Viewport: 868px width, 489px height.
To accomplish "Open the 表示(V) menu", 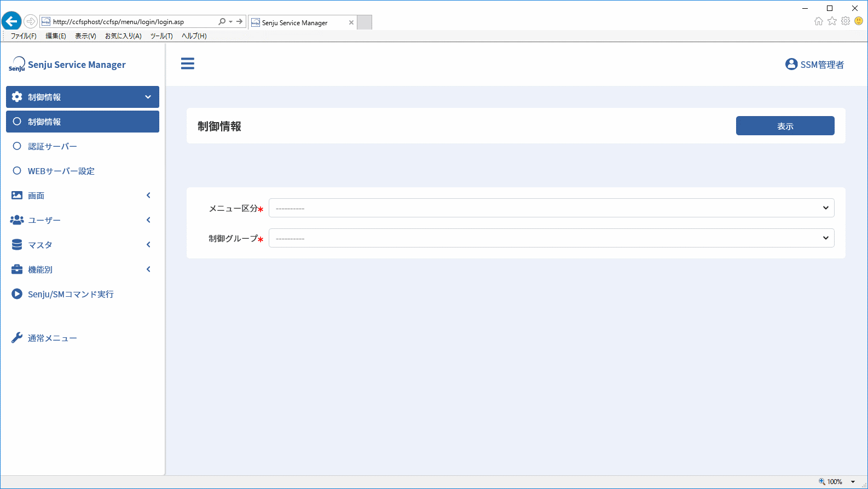I will tap(85, 36).
